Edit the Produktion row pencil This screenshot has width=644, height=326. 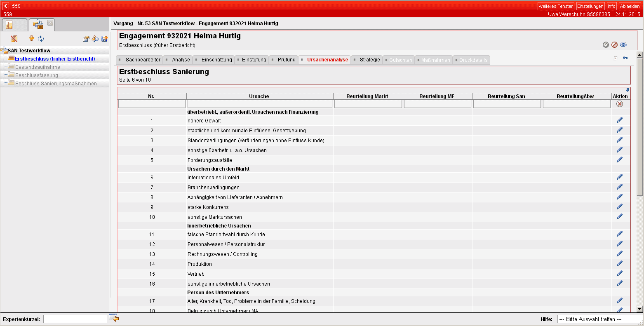(x=620, y=263)
